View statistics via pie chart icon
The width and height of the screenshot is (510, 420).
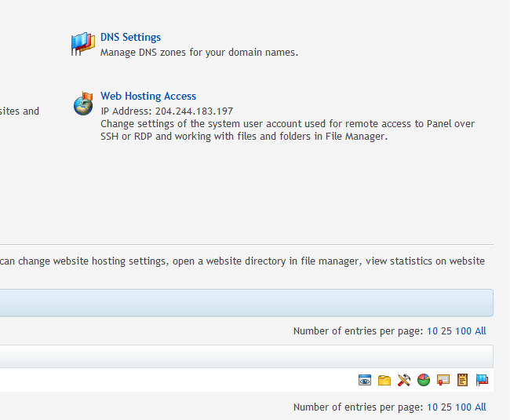coord(424,380)
